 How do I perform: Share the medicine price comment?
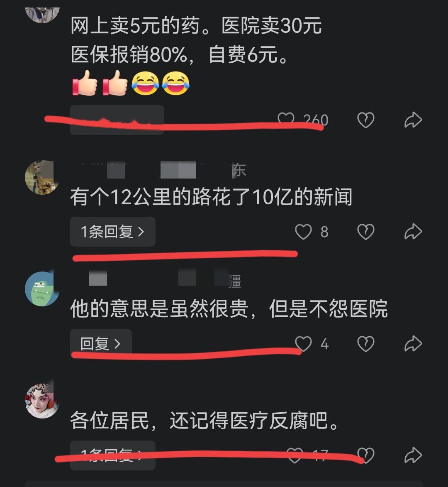[413, 120]
